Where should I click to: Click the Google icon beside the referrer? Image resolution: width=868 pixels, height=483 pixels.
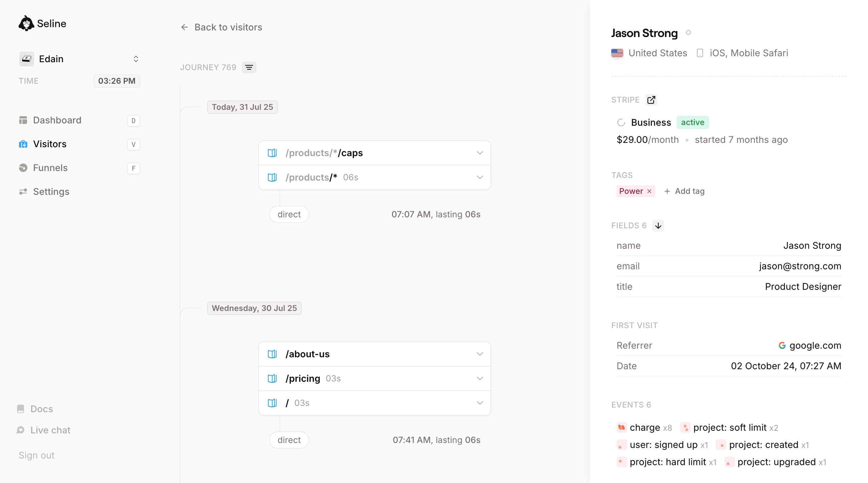click(x=782, y=345)
